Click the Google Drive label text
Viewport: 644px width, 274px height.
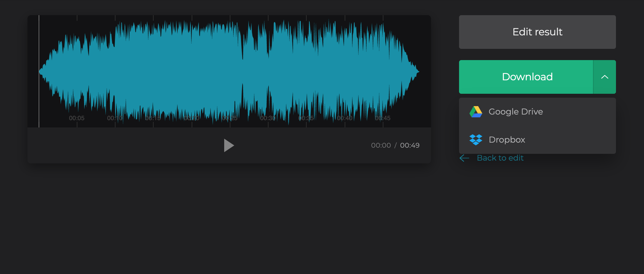pyautogui.click(x=516, y=111)
